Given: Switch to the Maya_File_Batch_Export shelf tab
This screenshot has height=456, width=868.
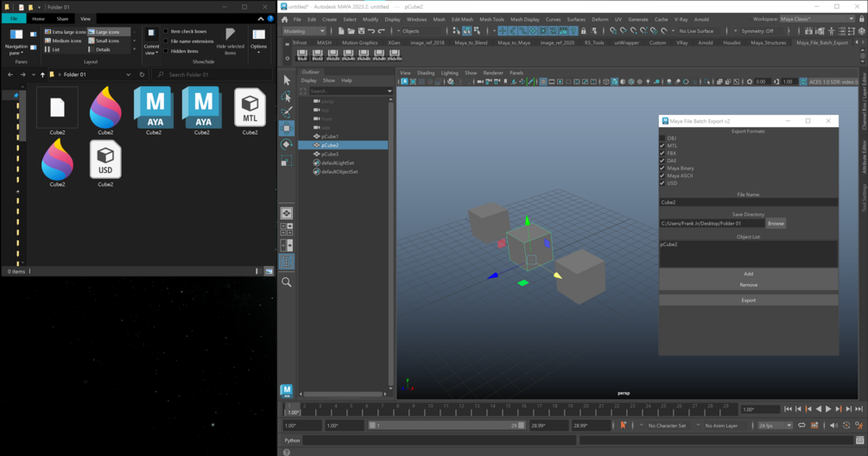Looking at the screenshot, I should pos(822,42).
